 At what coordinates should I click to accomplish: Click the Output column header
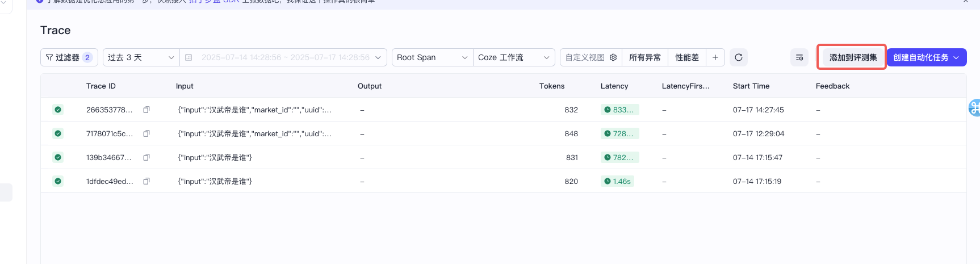370,86
